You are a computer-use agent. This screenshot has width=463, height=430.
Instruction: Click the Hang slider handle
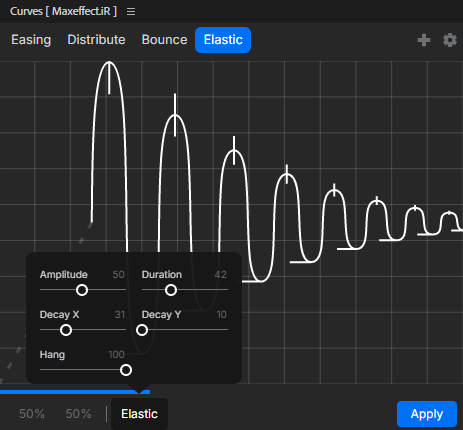[x=126, y=370]
